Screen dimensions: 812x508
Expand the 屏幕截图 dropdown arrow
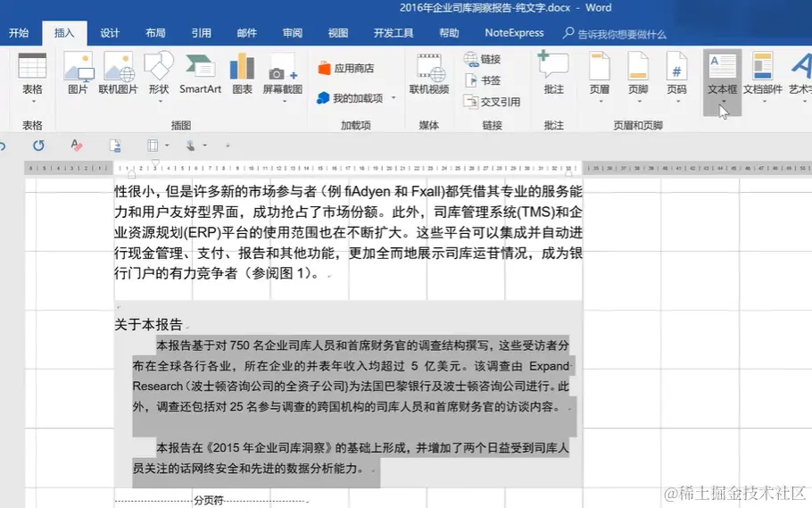[x=284, y=102]
